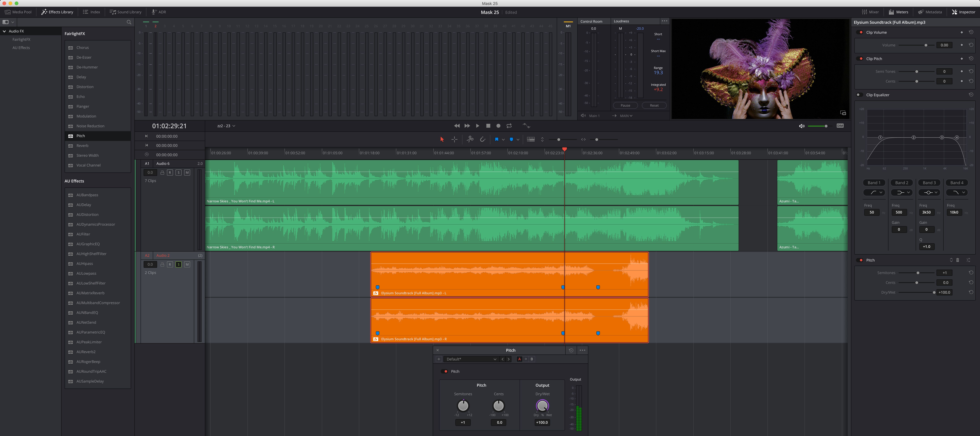Select previous preset in Pitch window
The width and height of the screenshot is (980, 436).
(503, 359)
